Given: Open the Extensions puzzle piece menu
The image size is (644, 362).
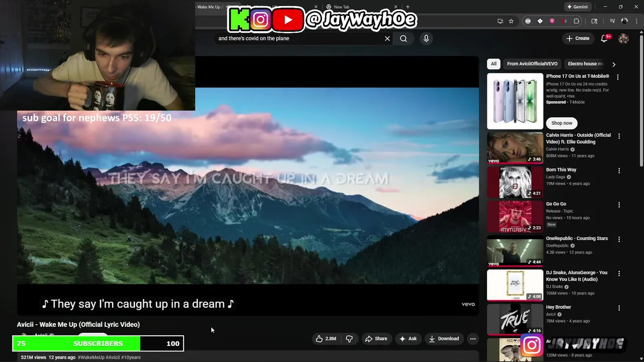Looking at the screenshot, I should point(577,21).
